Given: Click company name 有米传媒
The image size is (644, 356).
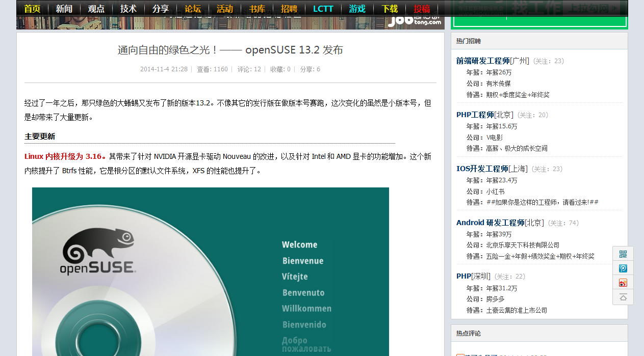Looking at the screenshot, I should tap(499, 84).
